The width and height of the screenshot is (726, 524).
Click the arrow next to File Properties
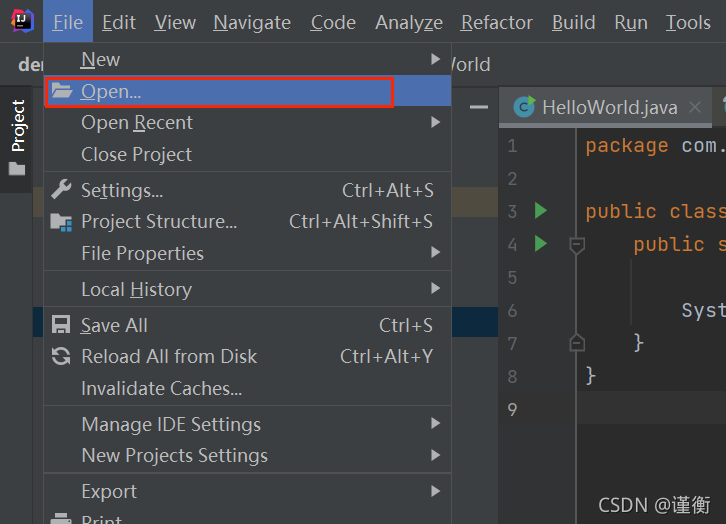[435, 252]
